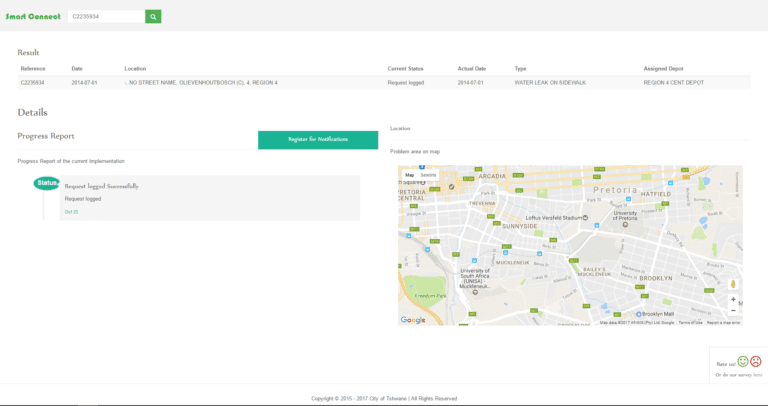This screenshot has height=406, width=768.
Task: Click the Progress Report heading
Action: tap(46, 136)
